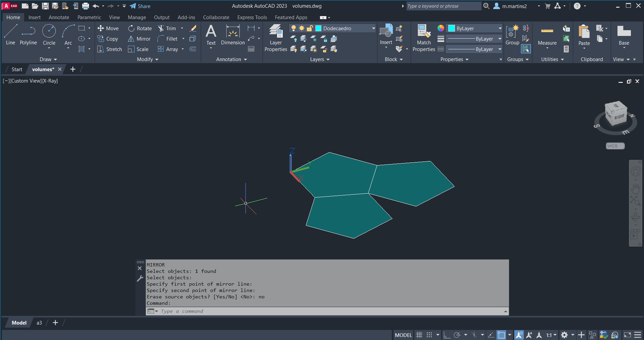
Task: Click the WCS button below ViewCube
Action: point(614,146)
